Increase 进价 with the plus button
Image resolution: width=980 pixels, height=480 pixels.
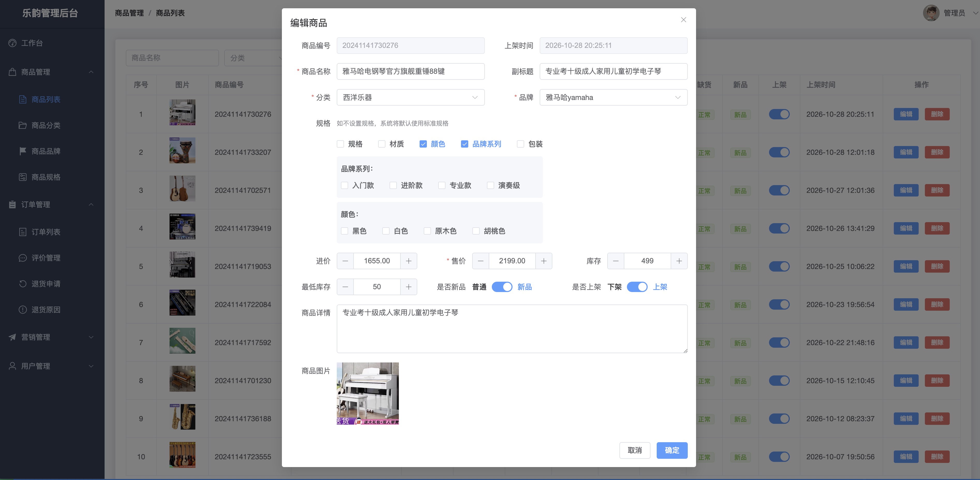click(408, 261)
